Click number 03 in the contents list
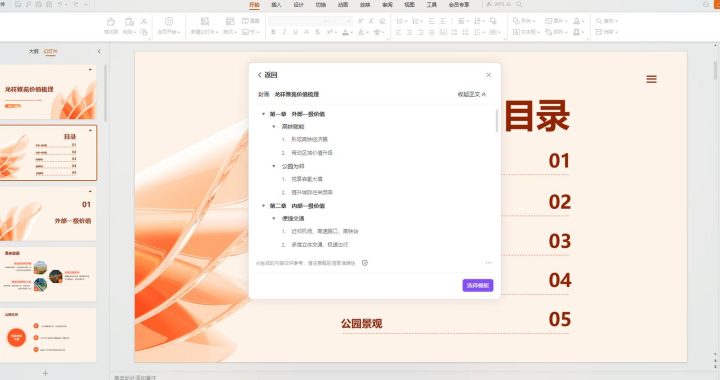720x380 pixels. click(x=560, y=241)
